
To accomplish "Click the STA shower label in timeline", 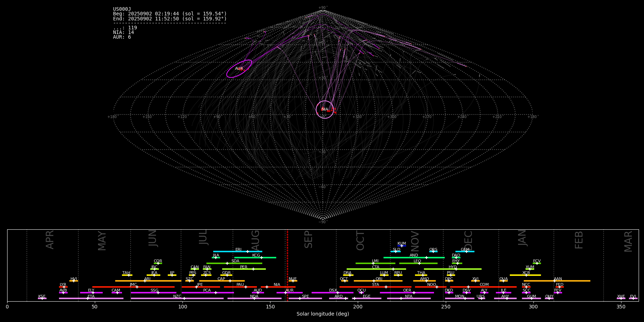I will (x=375, y=284).
